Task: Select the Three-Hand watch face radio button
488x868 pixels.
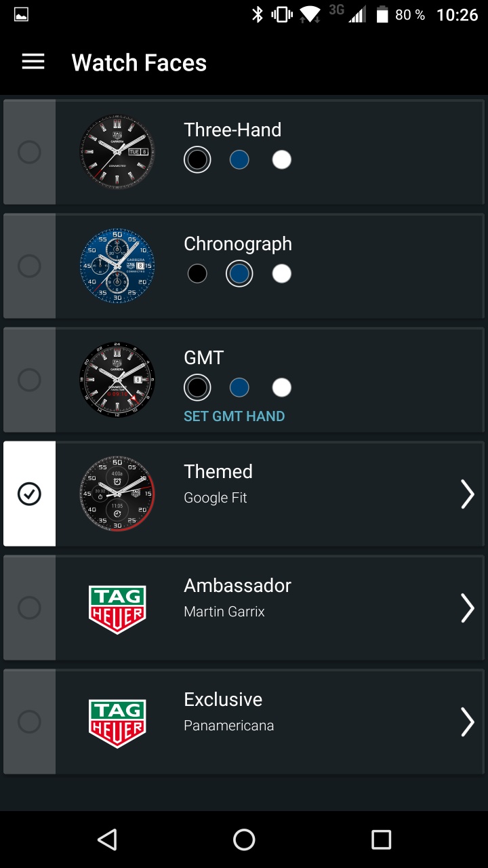Action: coord(29,152)
